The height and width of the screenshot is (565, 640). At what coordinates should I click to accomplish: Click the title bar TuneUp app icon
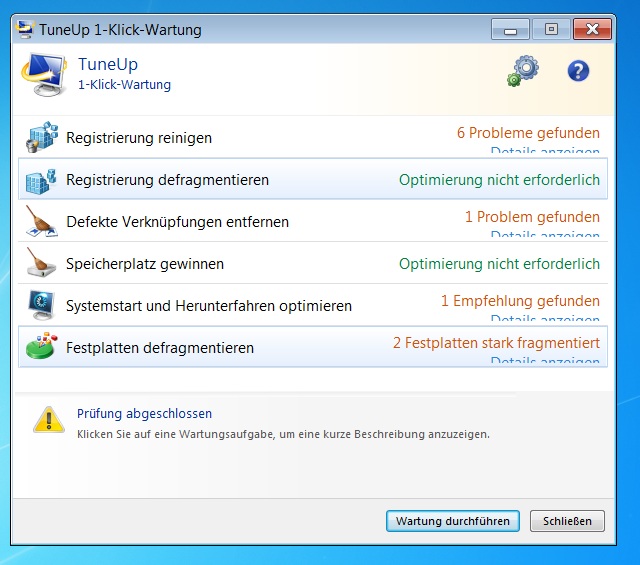pos(24,29)
